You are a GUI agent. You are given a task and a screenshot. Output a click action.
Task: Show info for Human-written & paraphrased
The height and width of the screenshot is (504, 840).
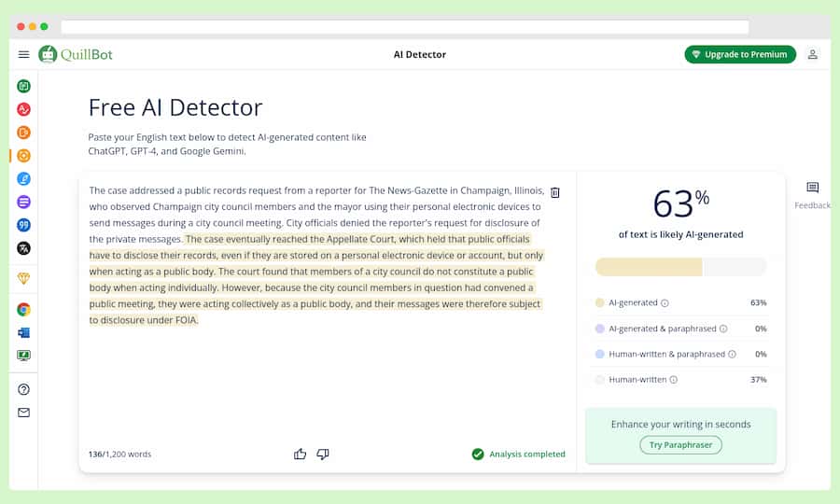pos(733,354)
